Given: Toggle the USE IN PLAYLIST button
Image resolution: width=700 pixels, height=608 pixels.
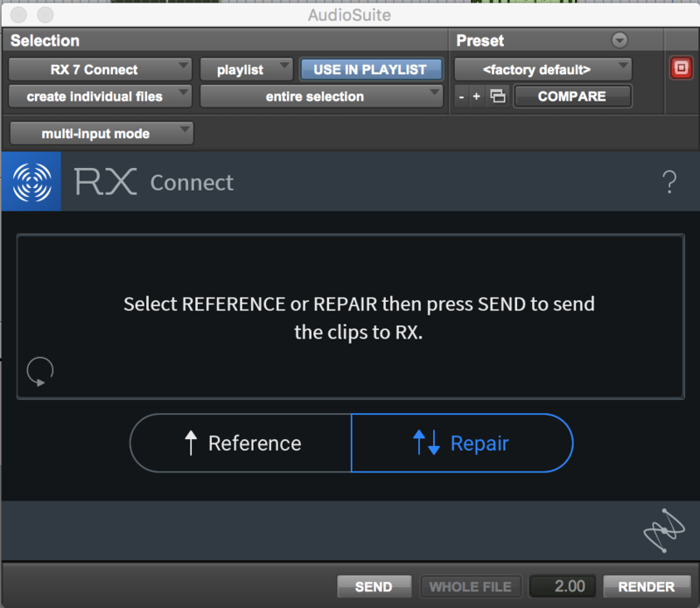Looking at the screenshot, I should pos(370,70).
